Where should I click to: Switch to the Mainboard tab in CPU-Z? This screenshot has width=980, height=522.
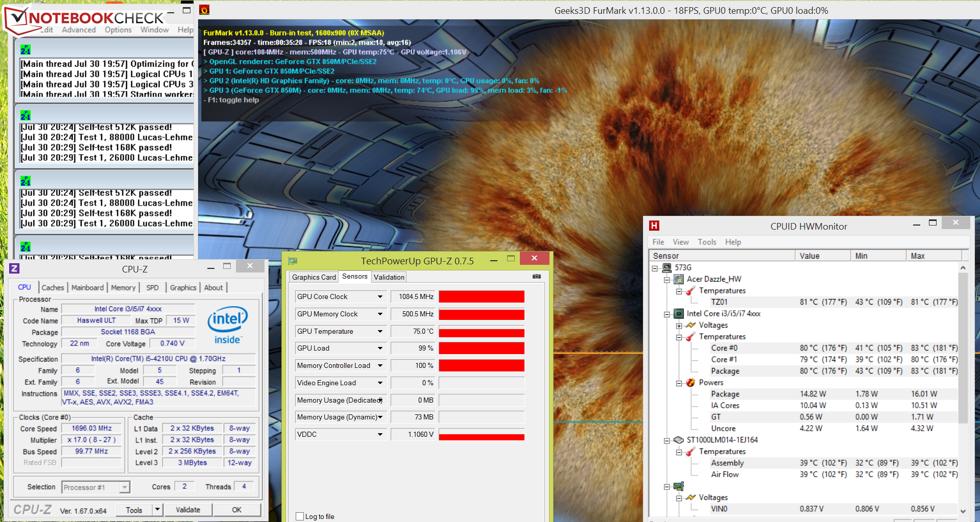click(87, 288)
